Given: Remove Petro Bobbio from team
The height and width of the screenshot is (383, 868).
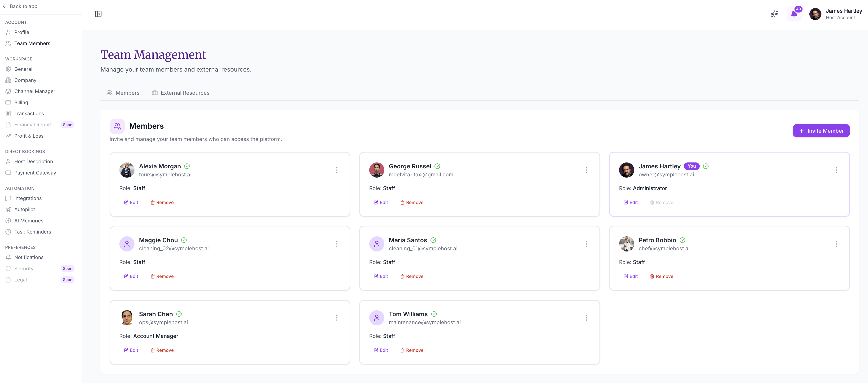Looking at the screenshot, I should (x=661, y=277).
